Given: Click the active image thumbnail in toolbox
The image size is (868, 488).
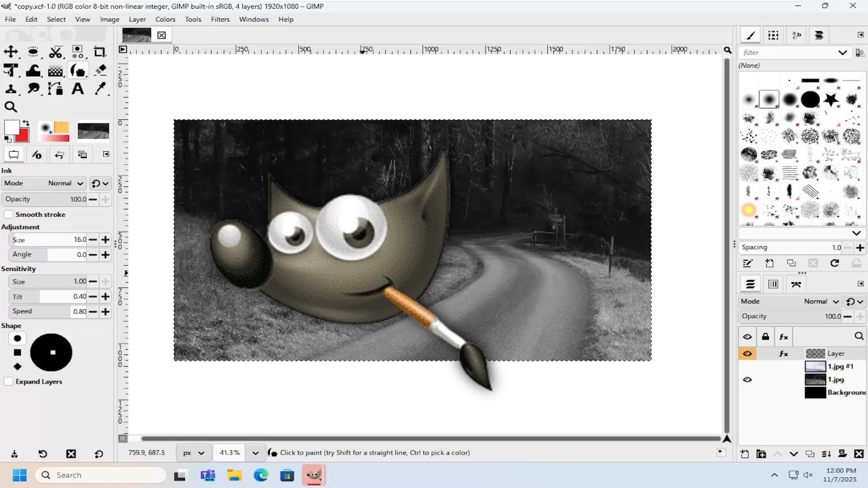Looking at the screenshot, I should [94, 130].
